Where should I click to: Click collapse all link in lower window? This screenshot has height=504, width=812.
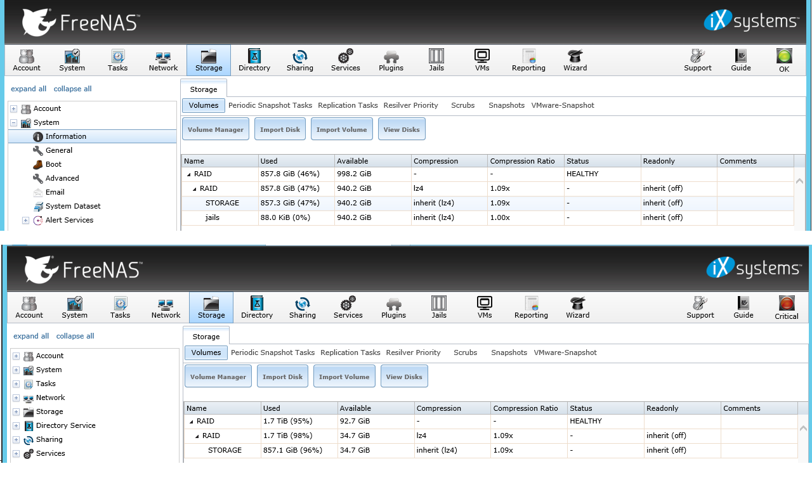(75, 336)
